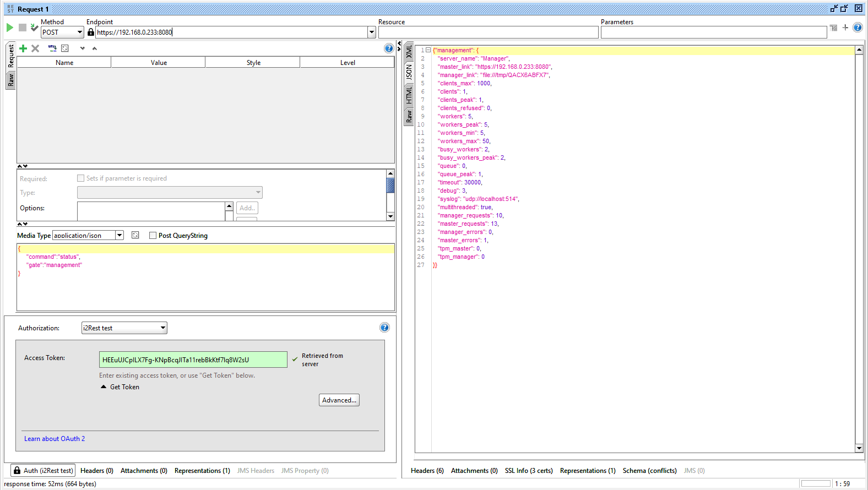Open the Endpoint history dropdown arrow
The width and height of the screenshot is (868, 490).
pyautogui.click(x=372, y=32)
